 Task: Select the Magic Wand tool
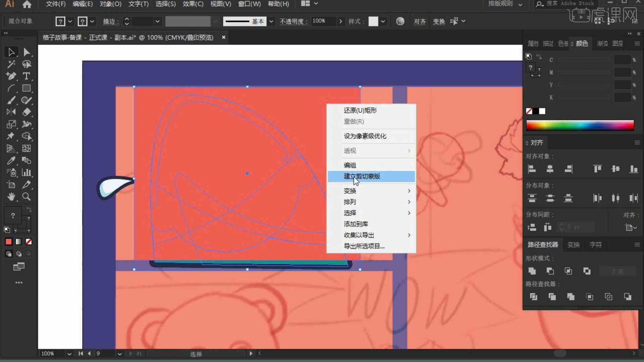pos(11,64)
